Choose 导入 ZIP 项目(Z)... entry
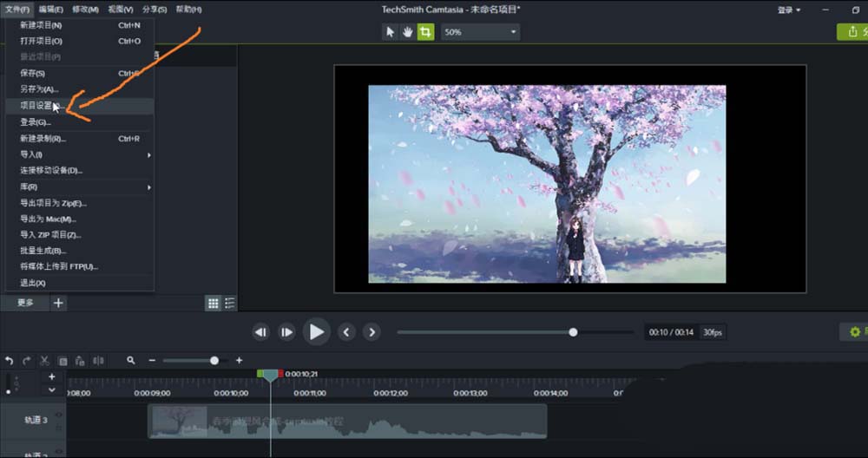868x458 pixels. tap(80, 235)
